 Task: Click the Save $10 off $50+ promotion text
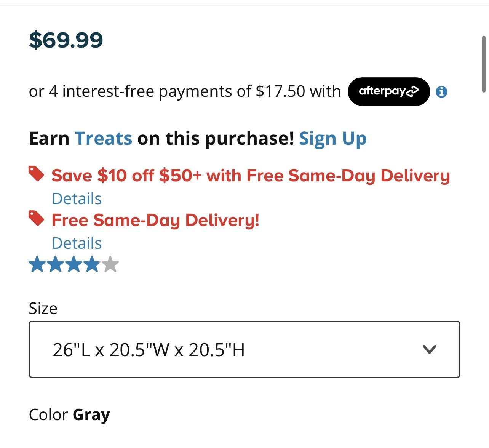pyautogui.click(x=251, y=176)
